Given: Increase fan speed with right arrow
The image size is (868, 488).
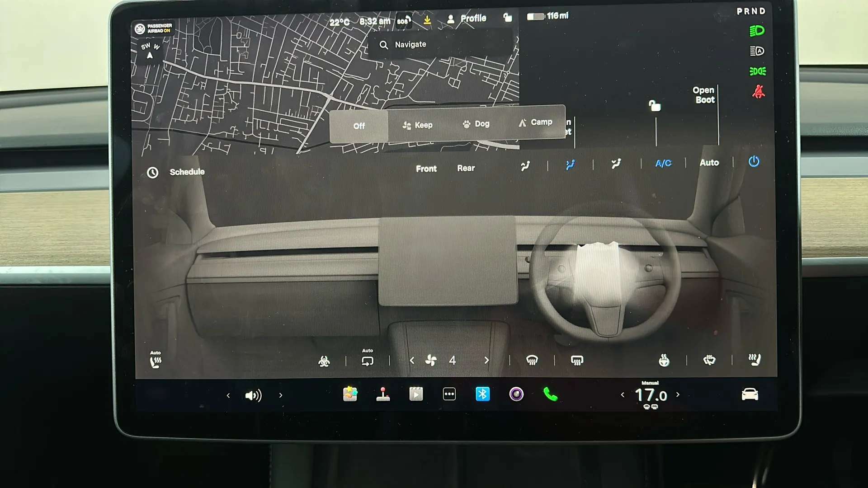Looking at the screenshot, I should click(486, 360).
